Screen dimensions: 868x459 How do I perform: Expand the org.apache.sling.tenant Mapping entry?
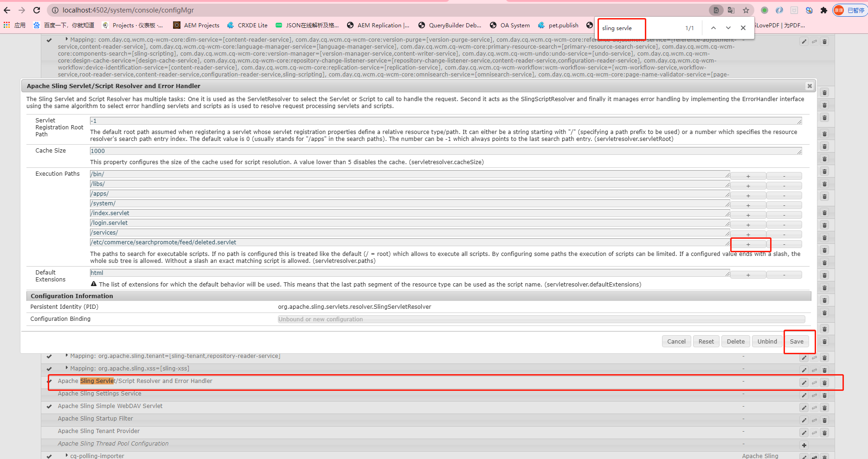(x=67, y=356)
